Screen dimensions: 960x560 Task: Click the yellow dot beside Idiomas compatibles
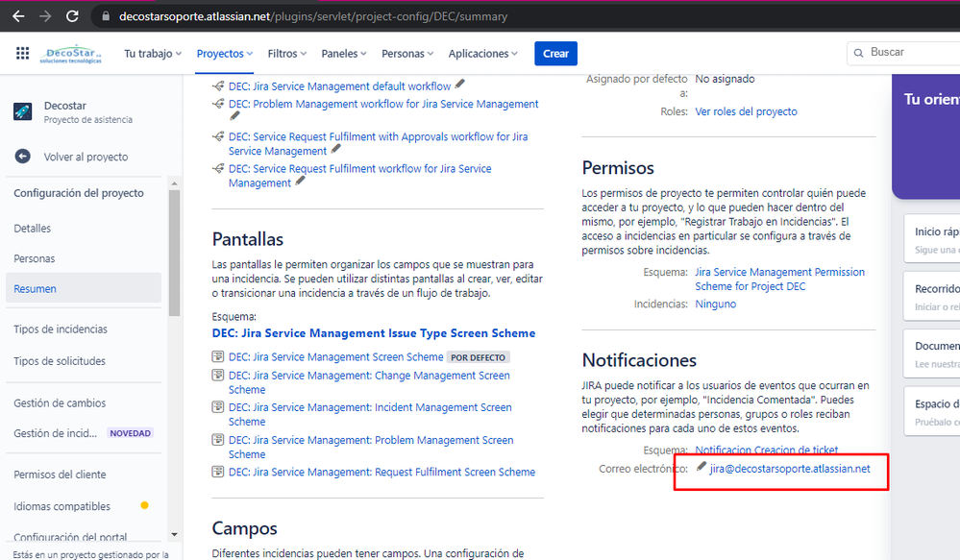coord(144,505)
